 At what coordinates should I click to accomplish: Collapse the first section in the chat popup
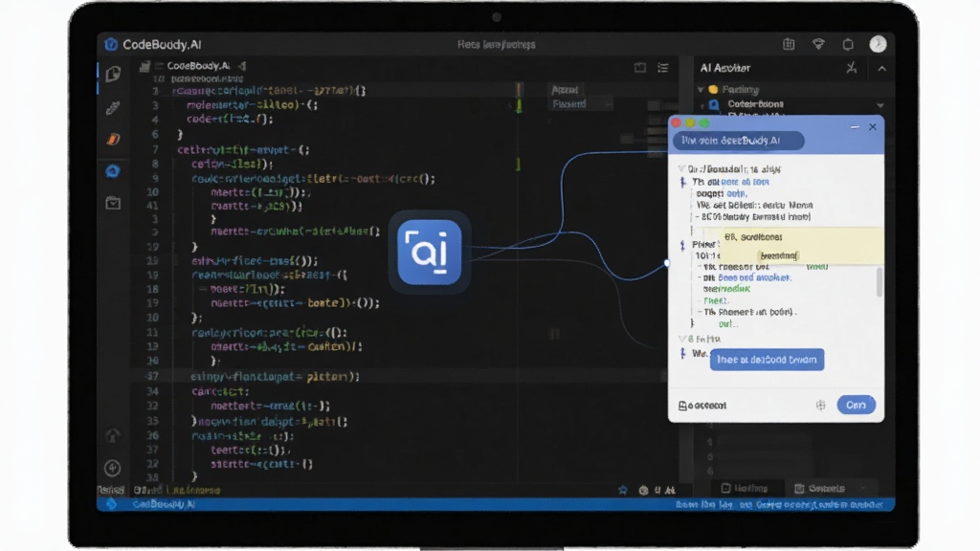point(681,168)
